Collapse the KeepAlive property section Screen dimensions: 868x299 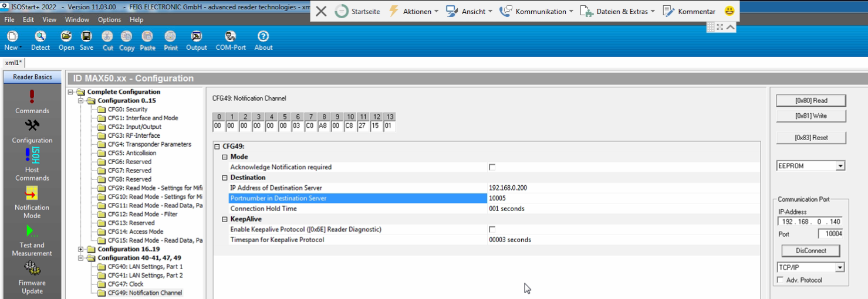pyautogui.click(x=225, y=219)
